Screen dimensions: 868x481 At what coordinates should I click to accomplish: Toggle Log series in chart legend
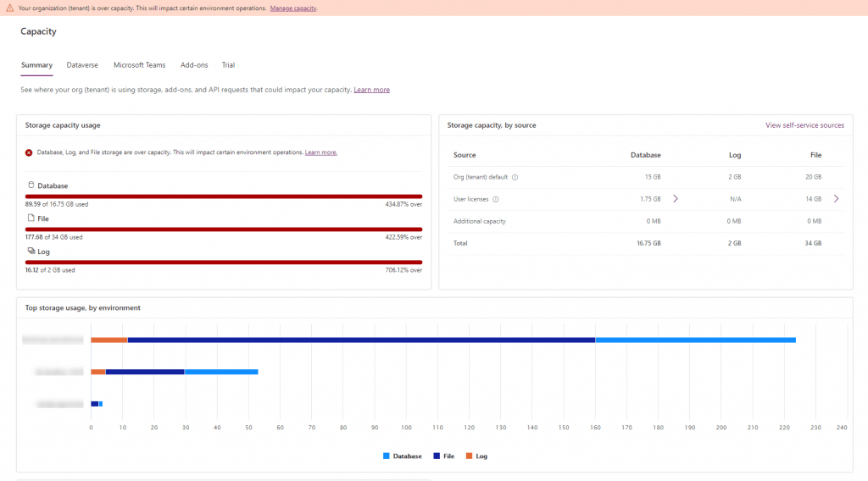(x=476, y=456)
